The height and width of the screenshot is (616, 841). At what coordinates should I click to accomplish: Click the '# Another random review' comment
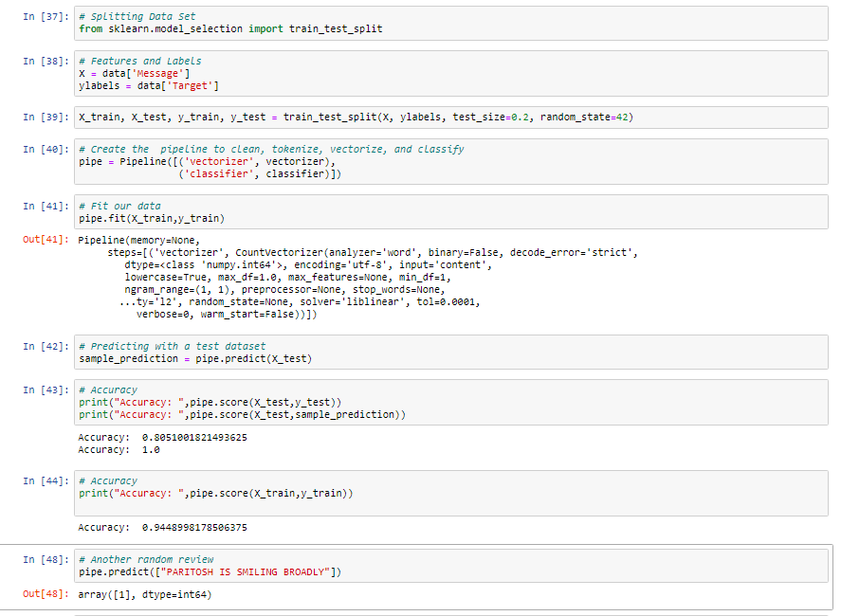point(146,560)
